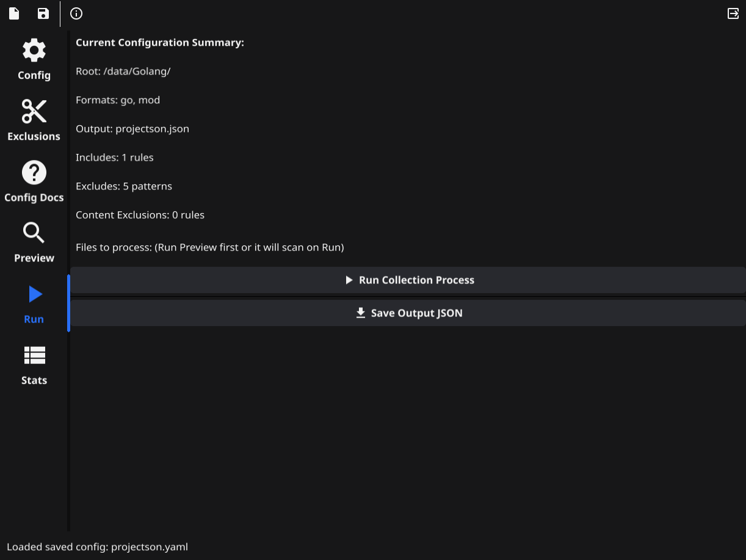Click the new file icon in top toolbar
This screenshot has height=560, width=746.
click(14, 13)
